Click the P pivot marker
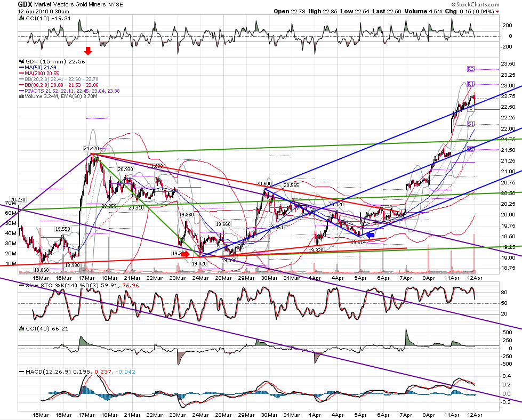 tap(471, 109)
